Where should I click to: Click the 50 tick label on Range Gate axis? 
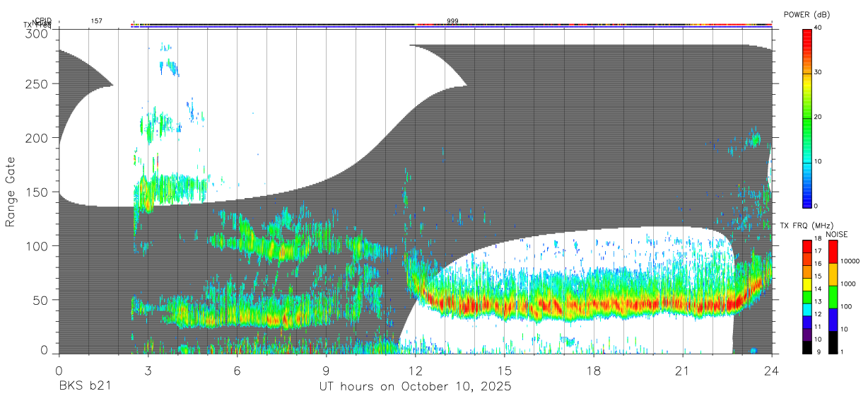pyautogui.click(x=41, y=300)
